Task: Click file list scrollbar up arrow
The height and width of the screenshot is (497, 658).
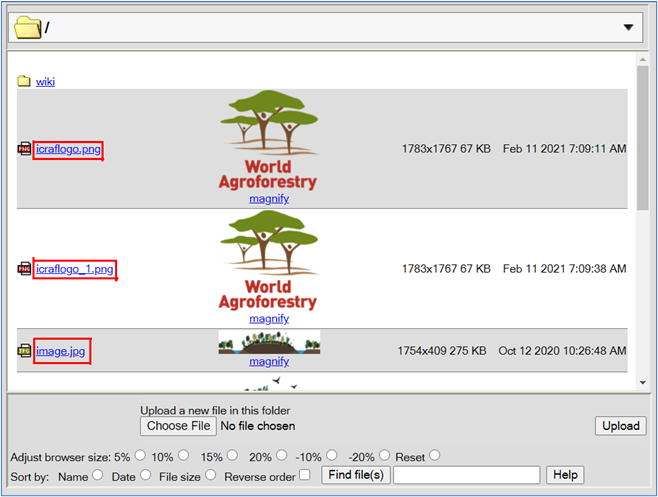Action: tap(642, 60)
